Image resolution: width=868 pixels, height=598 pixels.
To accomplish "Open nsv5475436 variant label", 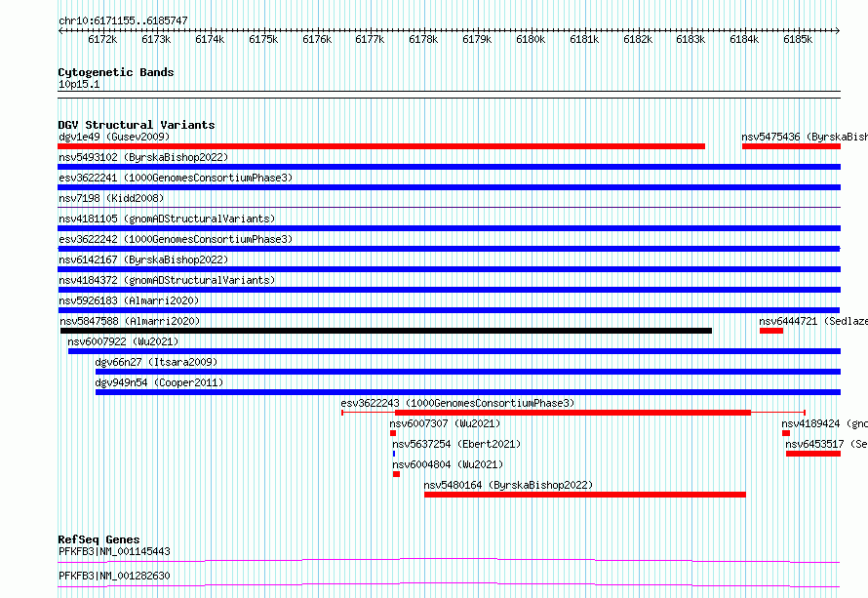I will [805, 137].
